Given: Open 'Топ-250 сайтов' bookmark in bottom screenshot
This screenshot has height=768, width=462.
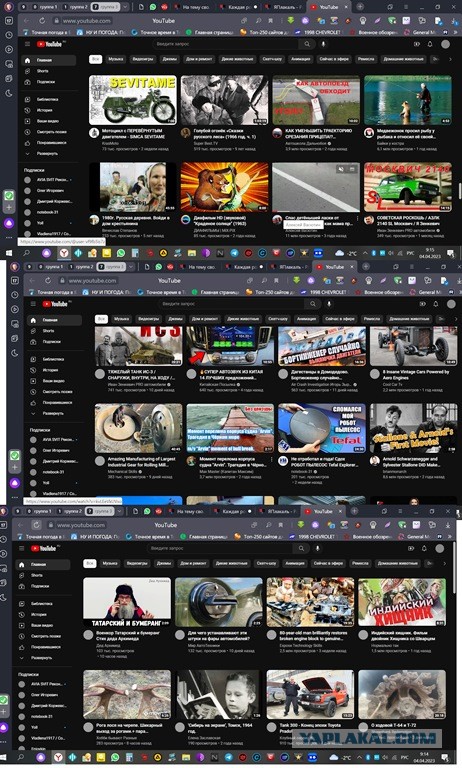Looking at the screenshot, I should (x=258, y=536).
